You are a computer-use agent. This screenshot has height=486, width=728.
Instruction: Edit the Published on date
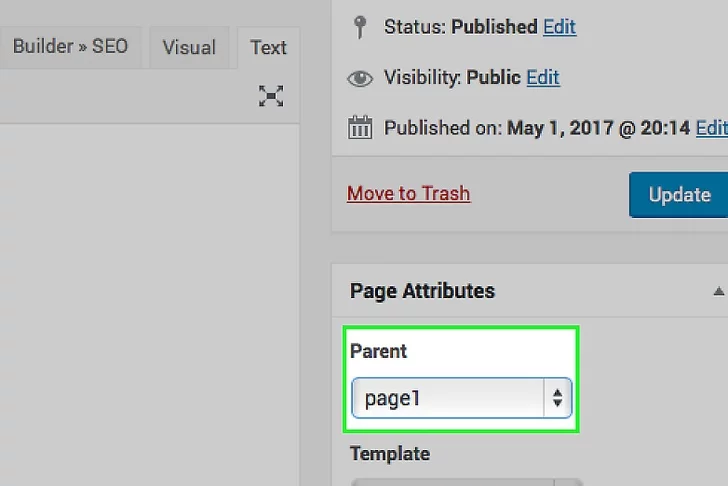click(711, 128)
